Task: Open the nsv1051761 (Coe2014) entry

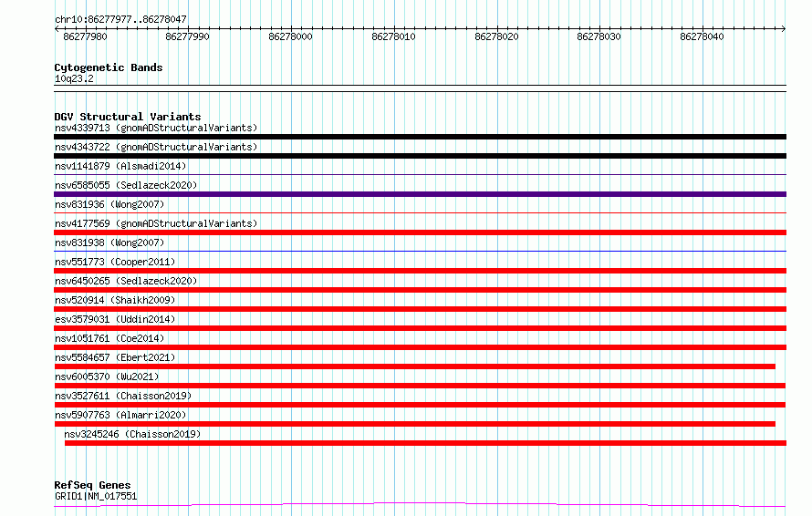Action: point(109,338)
